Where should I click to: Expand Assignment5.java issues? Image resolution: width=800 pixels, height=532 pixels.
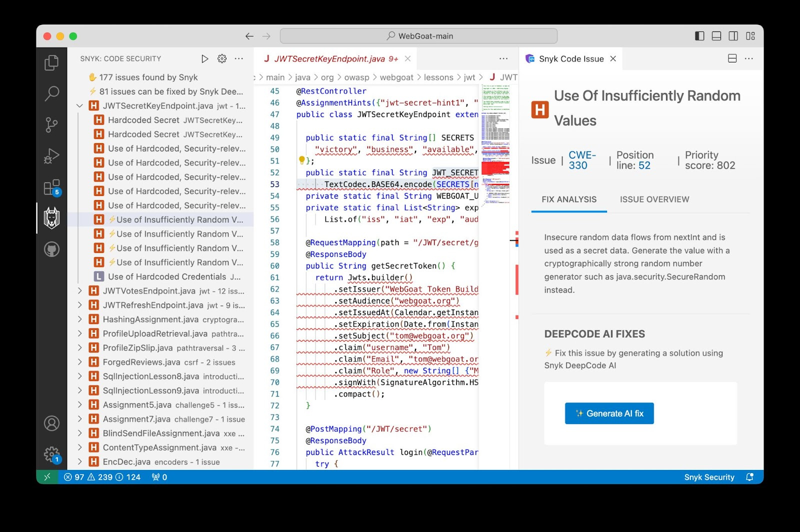pyautogui.click(x=79, y=405)
